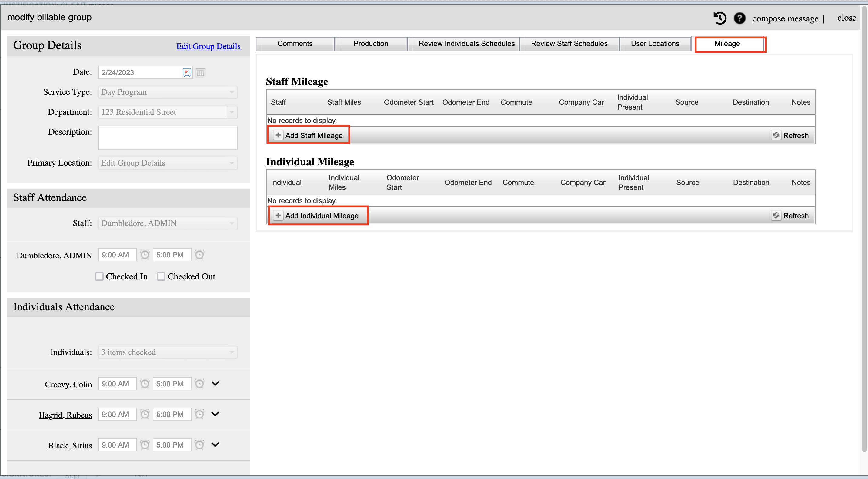Toggle the Checked In checkbox
Viewport: 868px width, 479px height.
pyautogui.click(x=99, y=276)
